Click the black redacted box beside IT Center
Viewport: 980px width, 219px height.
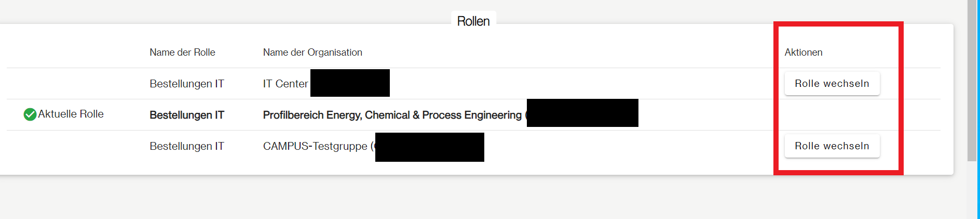tap(350, 83)
